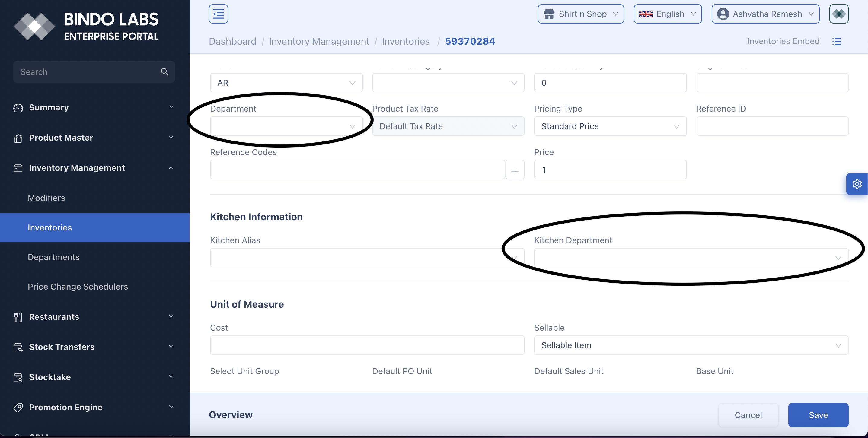The image size is (868, 438).
Task: Change language from English dropdown
Action: 667,14
